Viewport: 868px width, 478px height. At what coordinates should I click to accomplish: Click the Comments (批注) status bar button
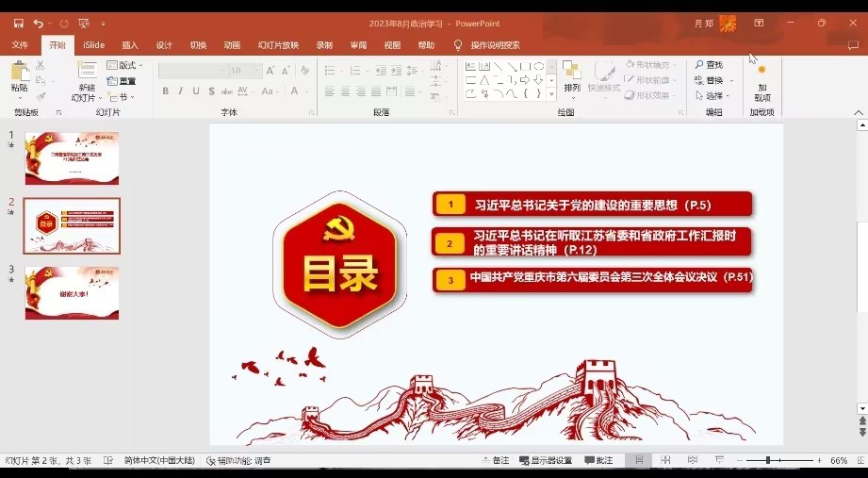pos(599,461)
